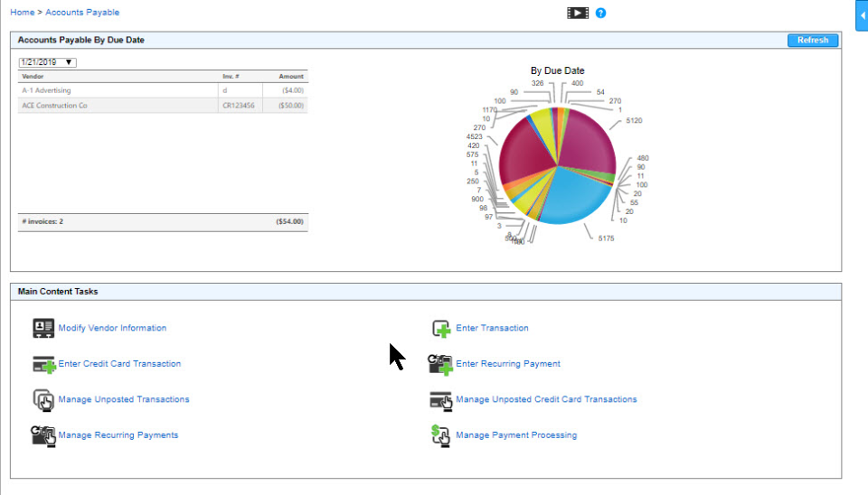Sort by the Inv. # column header
Screen dimensions: 868x495
click(x=231, y=76)
